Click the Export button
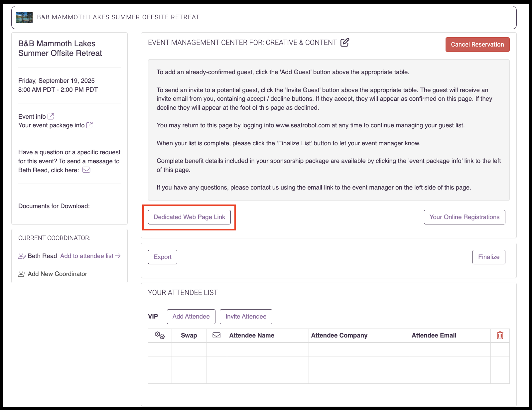This screenshot has height=411, width=532. click(x=163, y=257)
